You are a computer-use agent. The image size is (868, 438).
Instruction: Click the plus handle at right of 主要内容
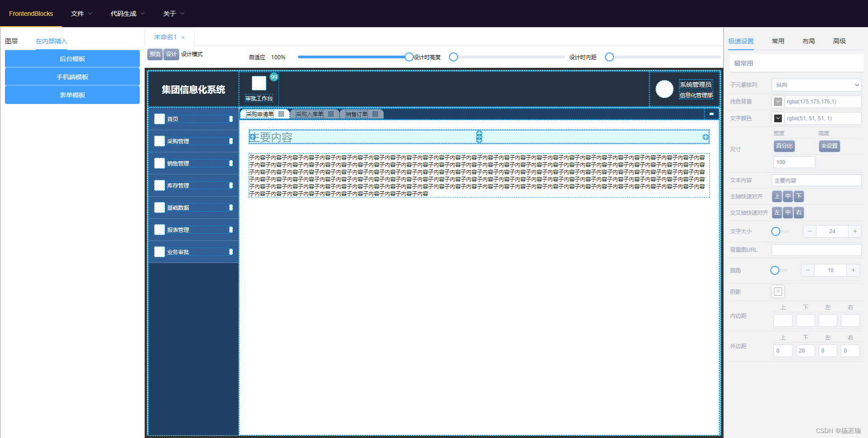tap(706, 137)
